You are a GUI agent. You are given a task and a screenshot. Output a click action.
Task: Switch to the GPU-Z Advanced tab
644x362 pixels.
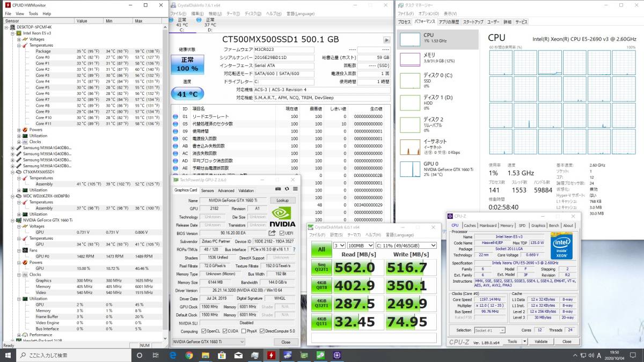point(226,190)
